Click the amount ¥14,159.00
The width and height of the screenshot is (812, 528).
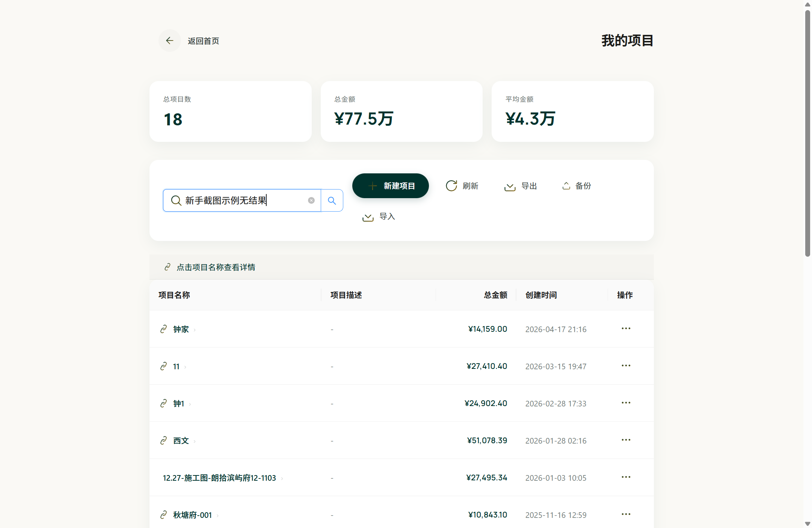(488, 329)
